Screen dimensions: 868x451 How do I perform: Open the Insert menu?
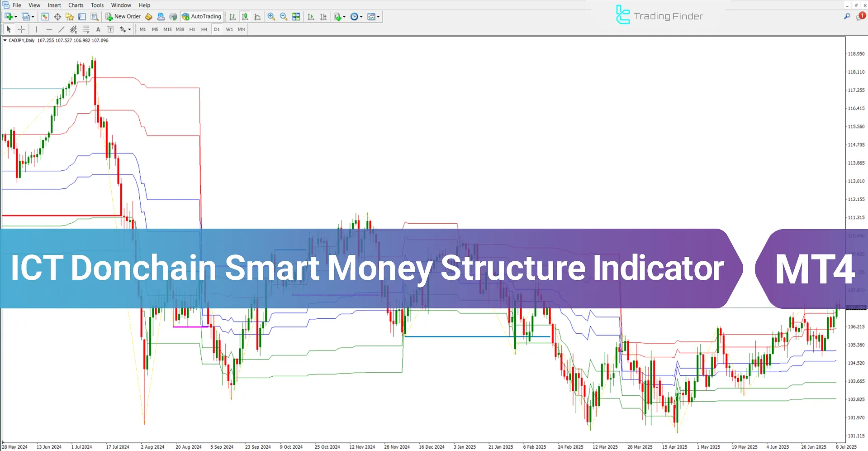[x=54, y=5]
